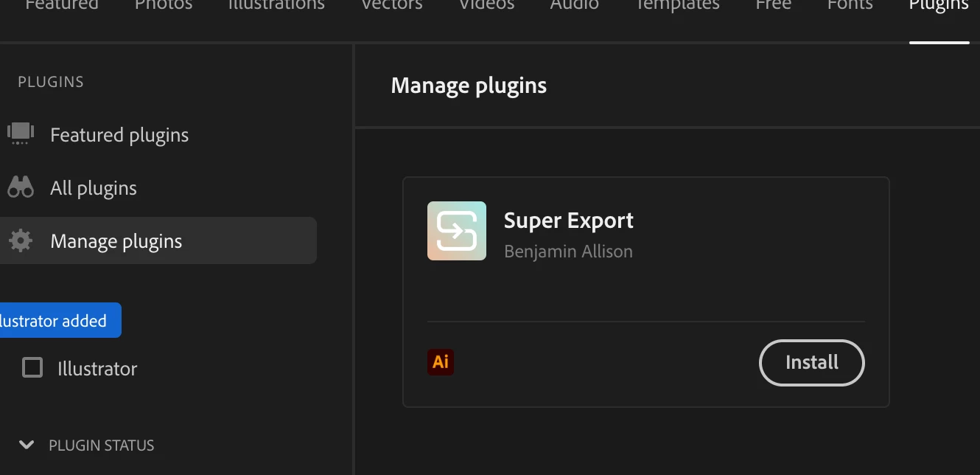
Task: Click the Super Export plugin icon
Action: click(x=457, y=231)
